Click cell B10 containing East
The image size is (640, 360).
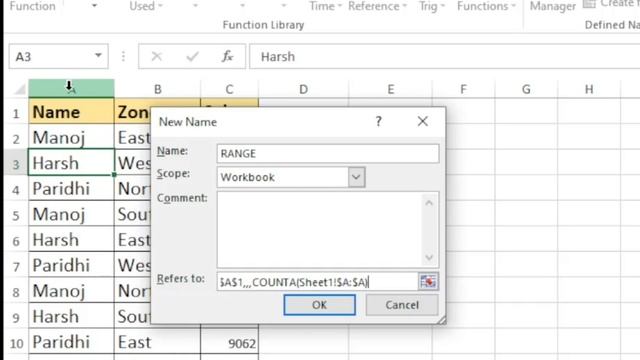[158, 342]
